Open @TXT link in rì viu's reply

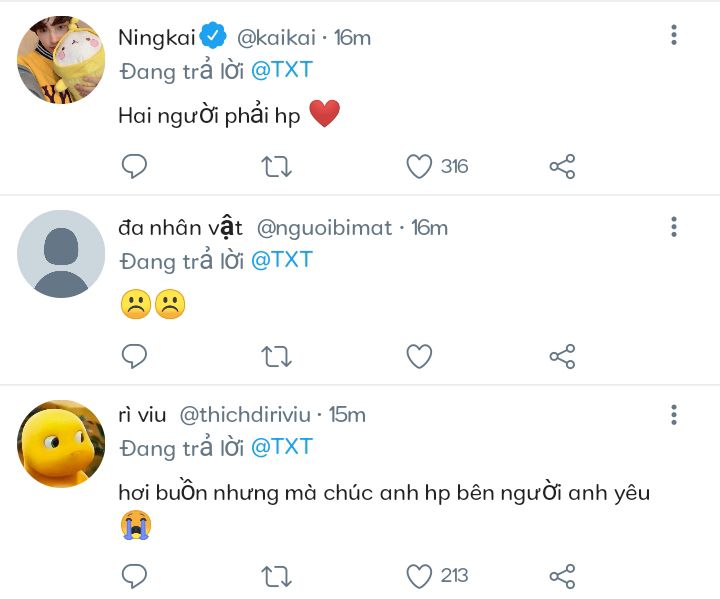tap(281, 447)
